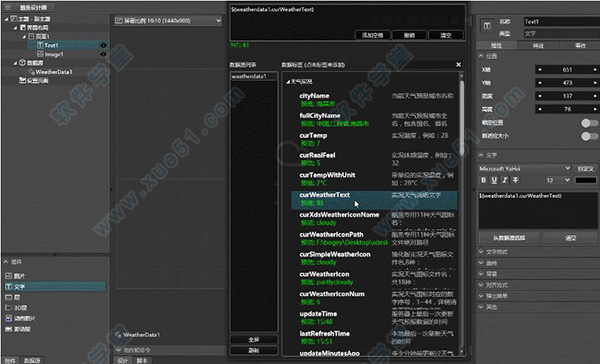Open the Microsoft YaHei font dropdown

[x=525, y=169]
